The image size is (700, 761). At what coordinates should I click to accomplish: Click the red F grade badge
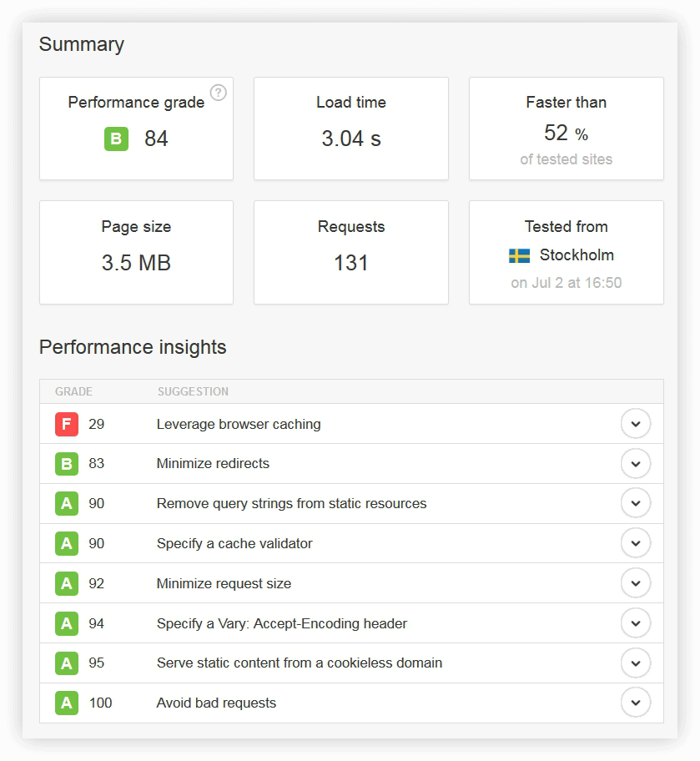pyautogui.click(x=67, y=424)
